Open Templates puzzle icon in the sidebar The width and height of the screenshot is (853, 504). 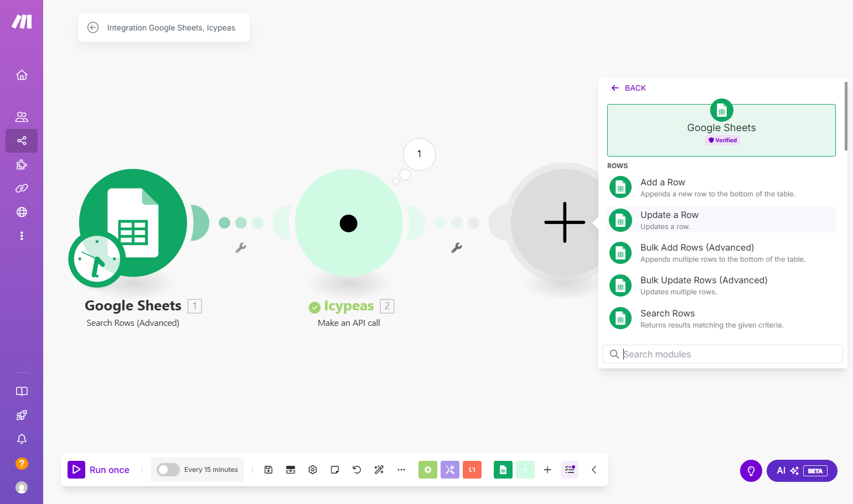point(22,164)
